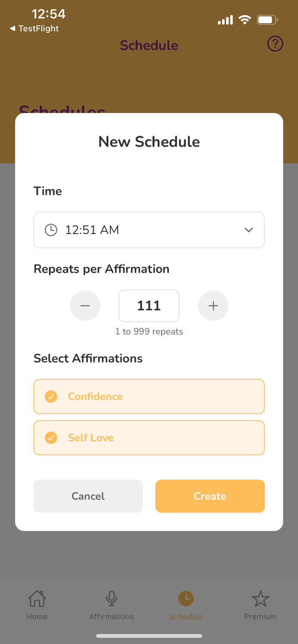Switch to the Home tab

coord(37,604)
